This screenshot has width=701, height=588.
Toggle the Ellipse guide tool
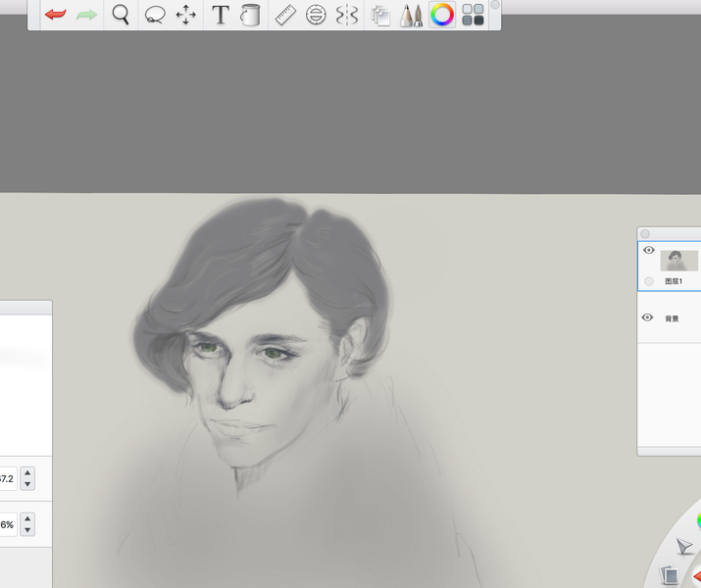point(316,15)
